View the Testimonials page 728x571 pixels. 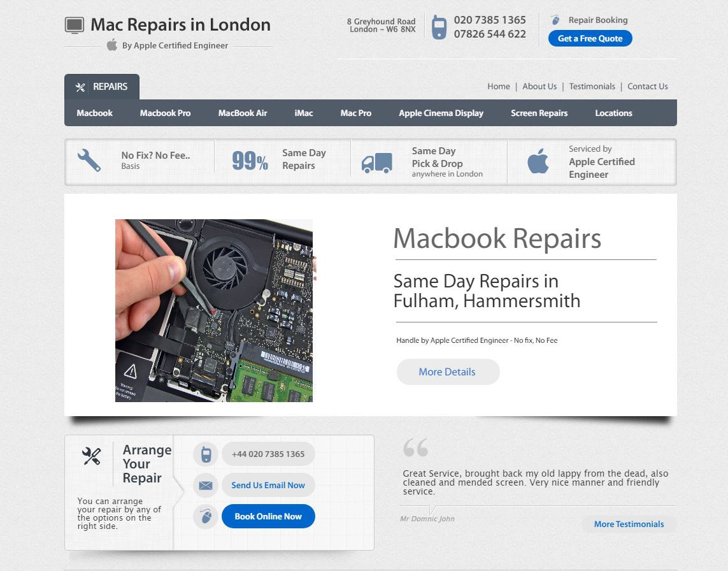click(x=592, y=87)
